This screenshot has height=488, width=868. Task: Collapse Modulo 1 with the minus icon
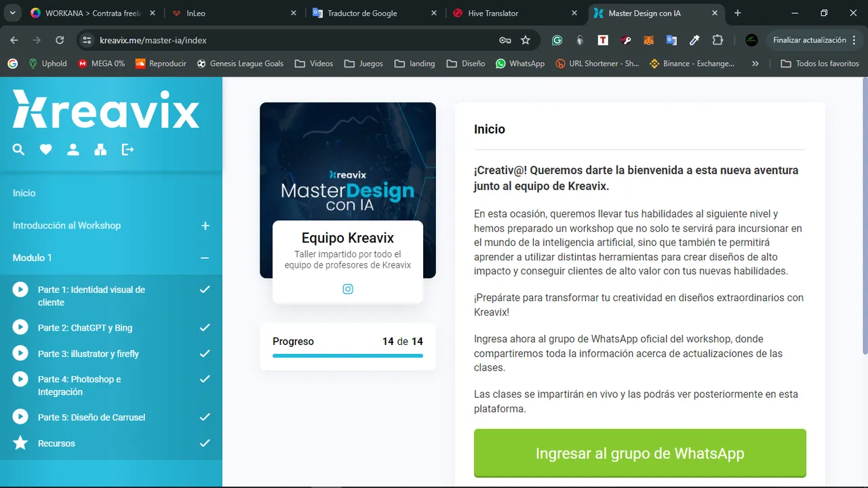pyautogui.click(x=205, y=258)
